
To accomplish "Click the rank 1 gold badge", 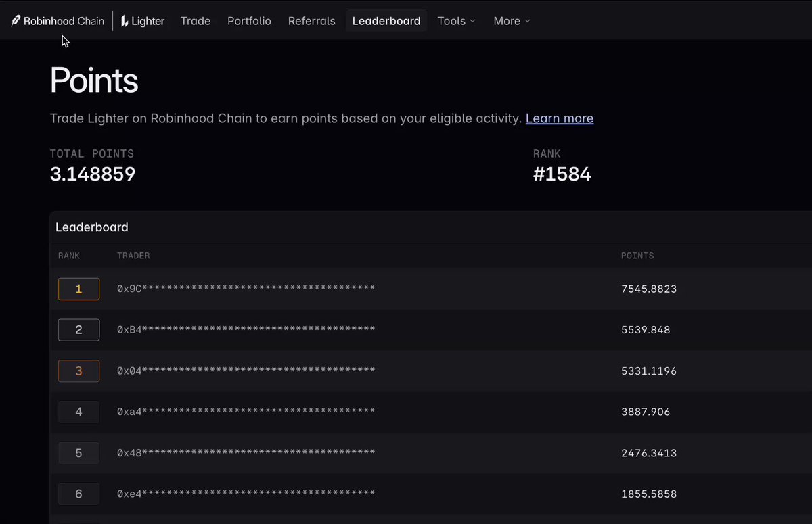I will 78,289.
